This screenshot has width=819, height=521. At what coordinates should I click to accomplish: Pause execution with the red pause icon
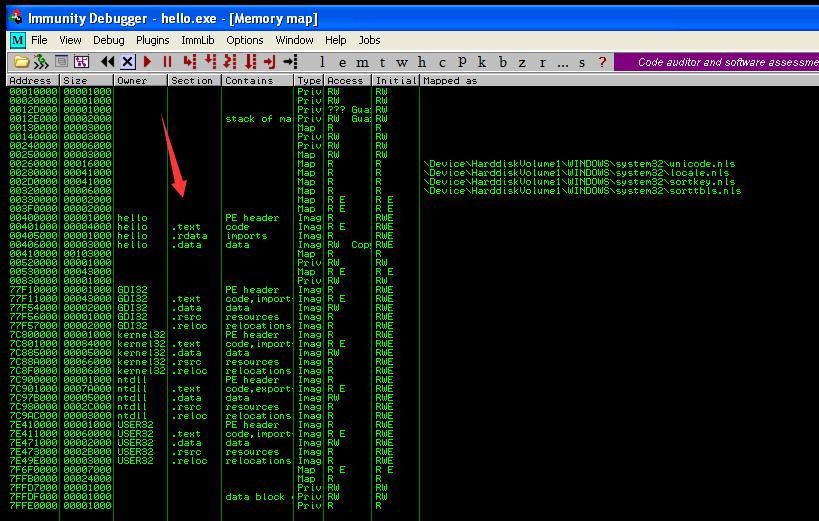tap(167, 62)
